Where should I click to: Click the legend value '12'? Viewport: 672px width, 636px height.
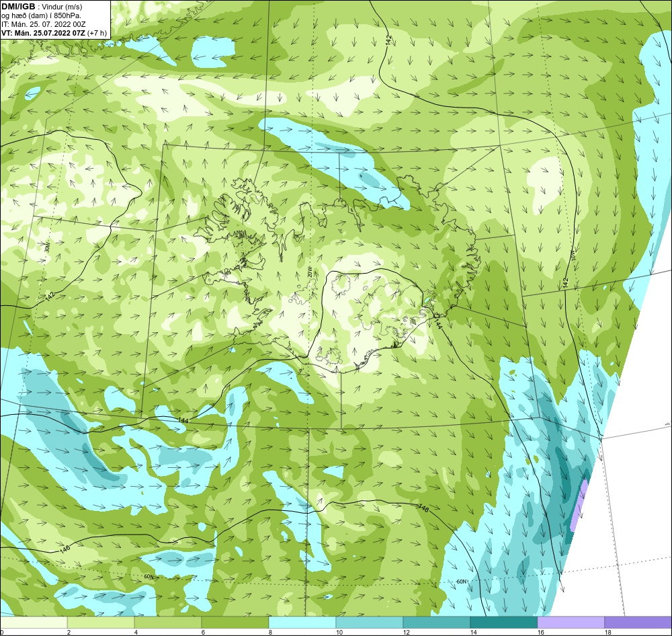click(407, 632)
